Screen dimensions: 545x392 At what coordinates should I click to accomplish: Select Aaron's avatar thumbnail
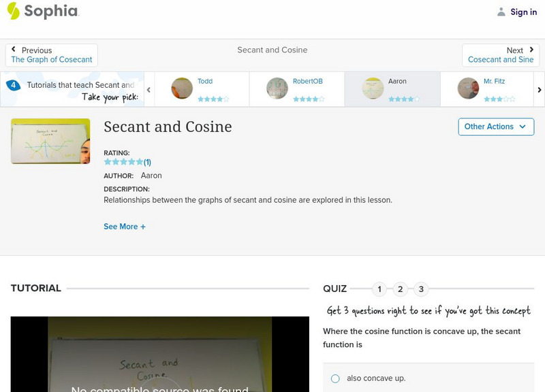click(373, 88)
